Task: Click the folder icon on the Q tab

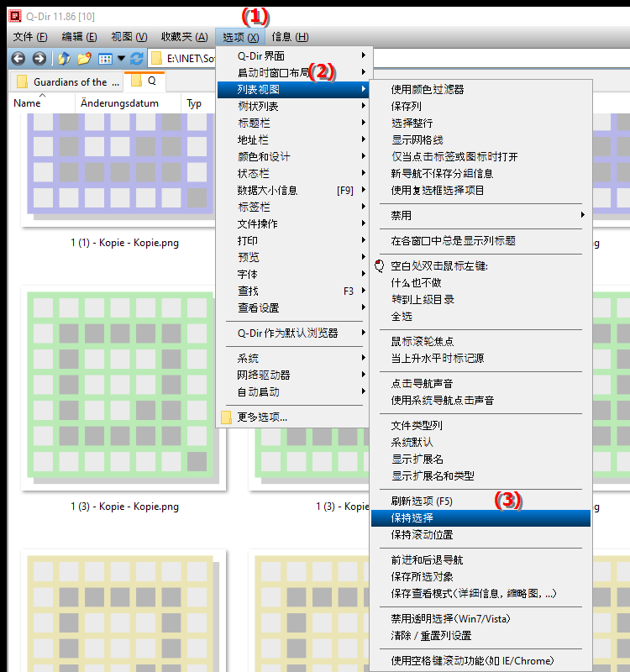Action: (x=136, y=81)
